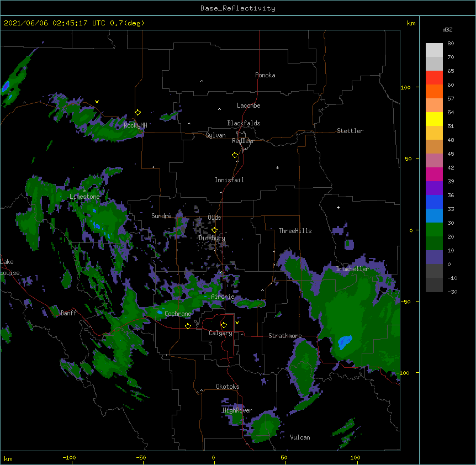476x465 pixels.
Task: Select the RedDeer city label
Action: click(x=243, y=141)
